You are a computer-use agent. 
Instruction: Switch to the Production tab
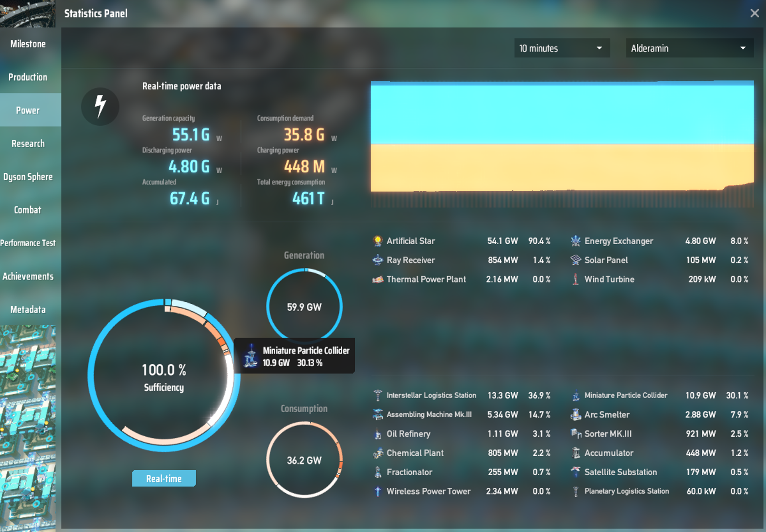28,77
